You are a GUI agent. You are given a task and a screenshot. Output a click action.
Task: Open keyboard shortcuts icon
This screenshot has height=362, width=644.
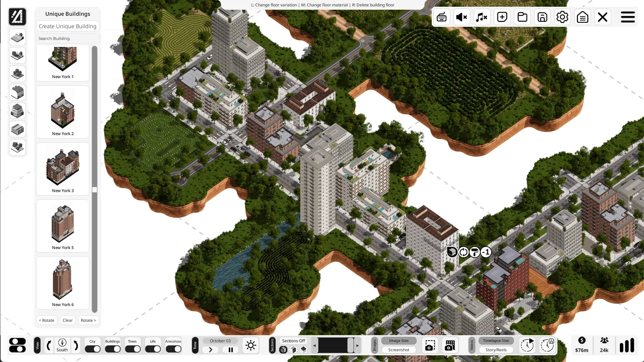click(x=442, y=17)
